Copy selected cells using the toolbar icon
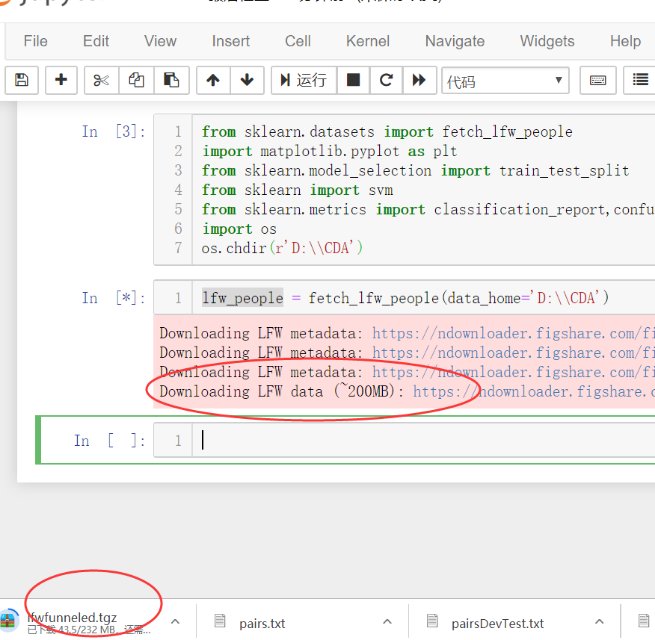655x640 pixels. pos(136,80)
